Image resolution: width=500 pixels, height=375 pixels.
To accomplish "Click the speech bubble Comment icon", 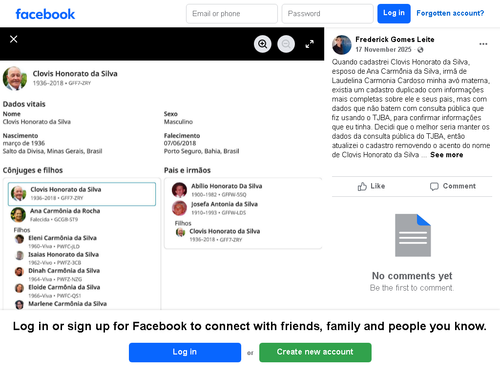I will coord(434,186).
